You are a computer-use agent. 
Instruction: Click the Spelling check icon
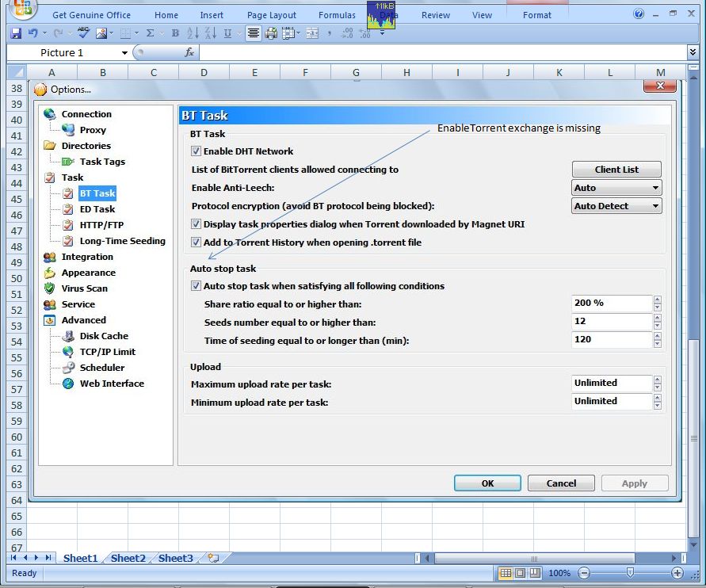pos(83,33)
